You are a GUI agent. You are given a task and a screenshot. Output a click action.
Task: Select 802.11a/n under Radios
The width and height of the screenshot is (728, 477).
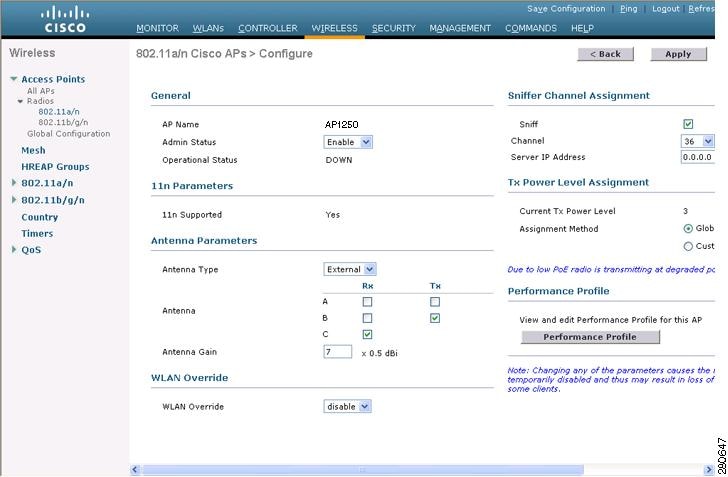pos(59,111)
